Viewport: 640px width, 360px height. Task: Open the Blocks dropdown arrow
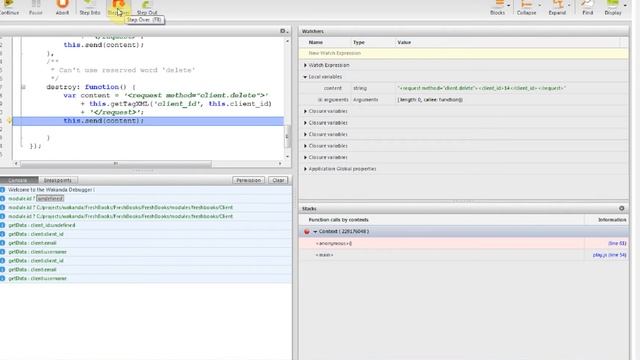(x=509, y=6)
